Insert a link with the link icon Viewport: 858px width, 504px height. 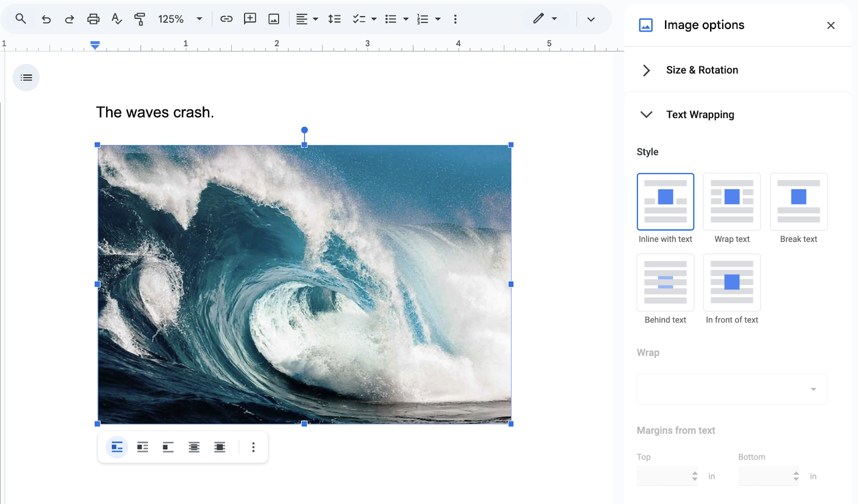(x=226, y=19)
